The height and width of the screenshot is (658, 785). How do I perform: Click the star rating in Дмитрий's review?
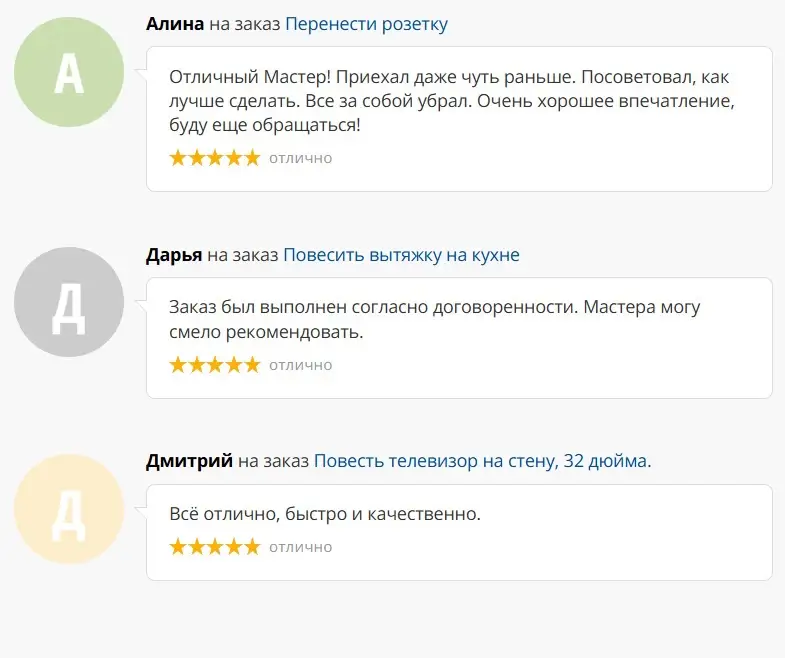point(214,547)
